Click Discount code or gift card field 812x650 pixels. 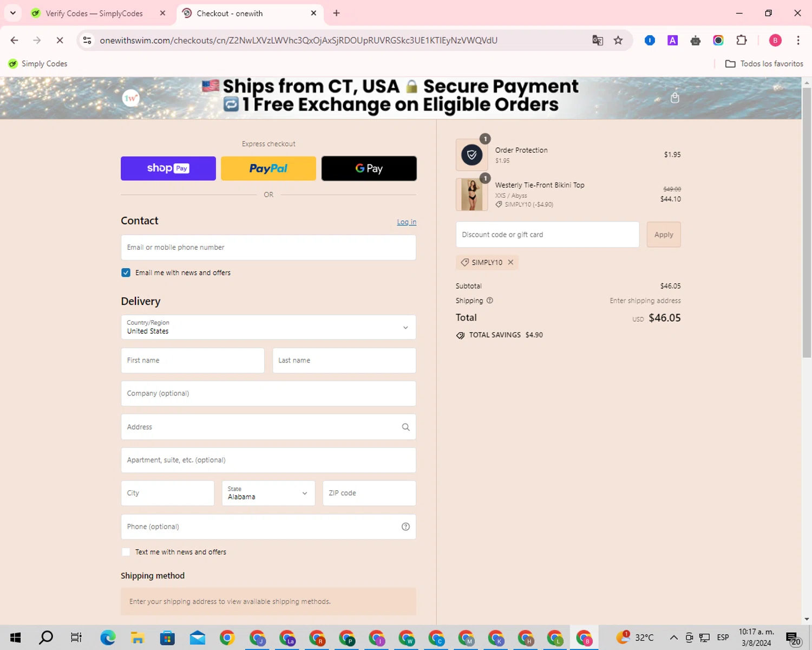point(547,235)
